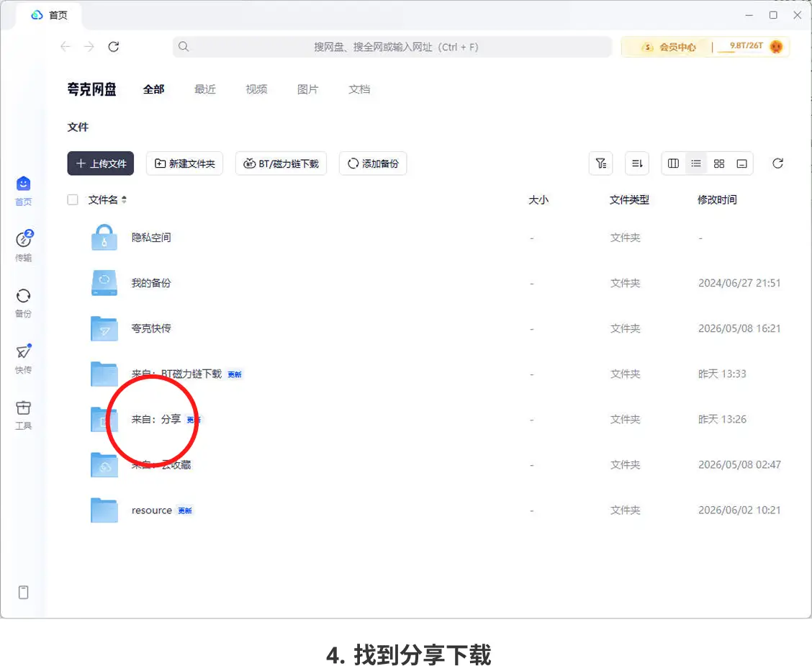Click the 我的备份 drive folder icon
The image size is (812, 666).
[x=104, y=283]
